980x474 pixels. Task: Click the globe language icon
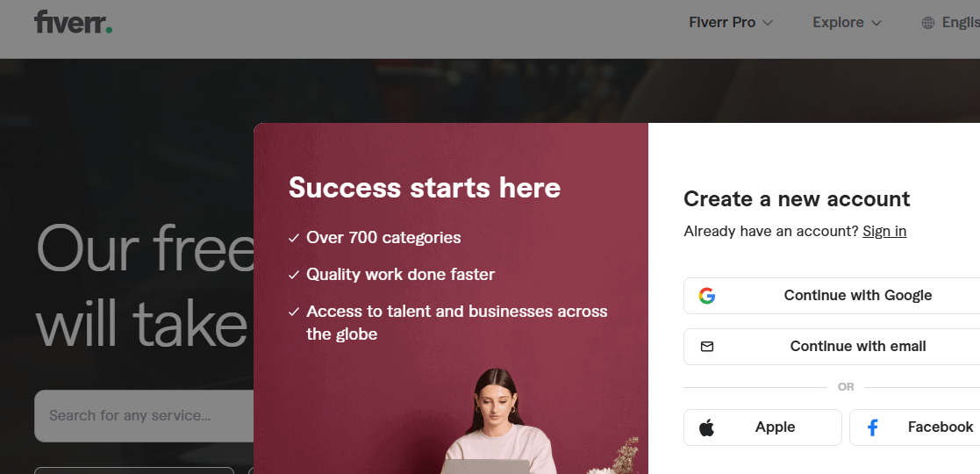pyautogui.click(x=928, y=23)
